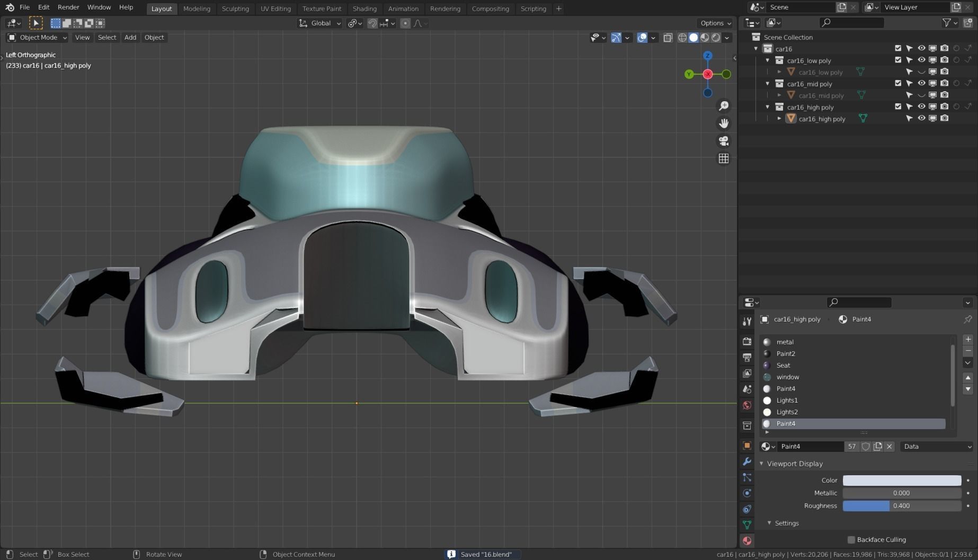Toggle viewport overlays button
The image size is (978, 560).
click(642, 38)
